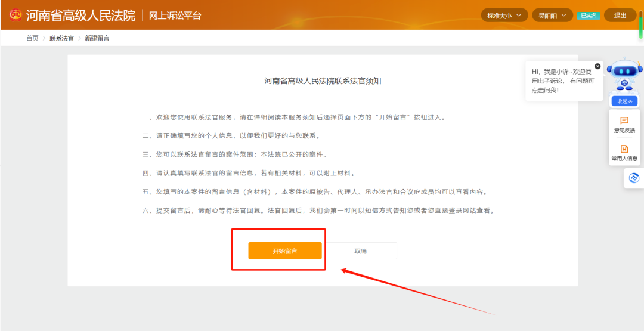Collapse the sidebar with 收起 button
This screenshot has width=644, height=331.
624,101
